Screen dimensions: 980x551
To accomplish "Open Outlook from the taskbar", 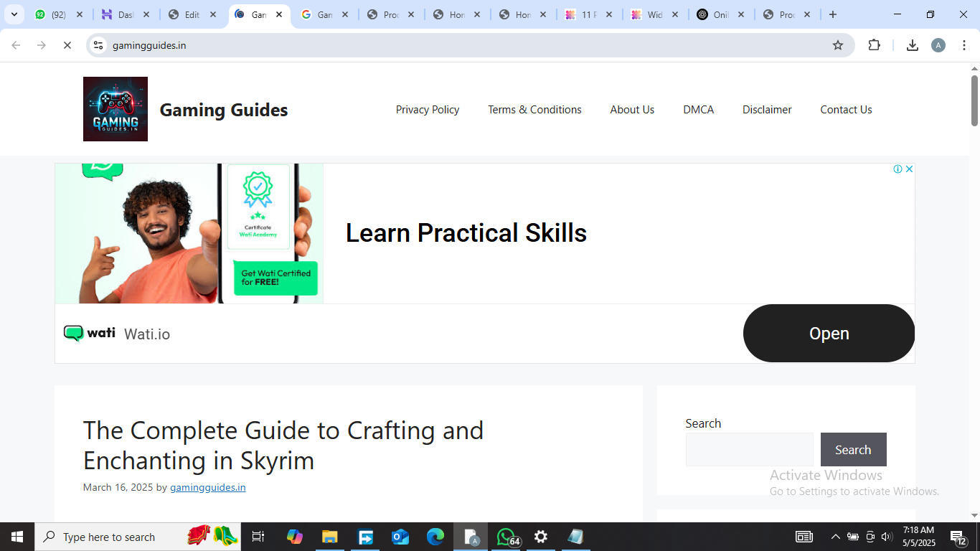I will click(x=400, y=537).
